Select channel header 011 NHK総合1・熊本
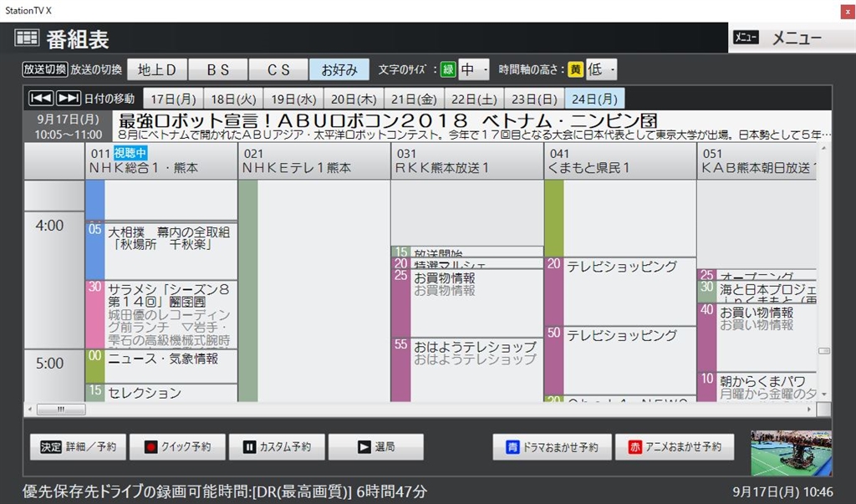The width and height of the screenshot is (856, 504). [x=161, y=161]
